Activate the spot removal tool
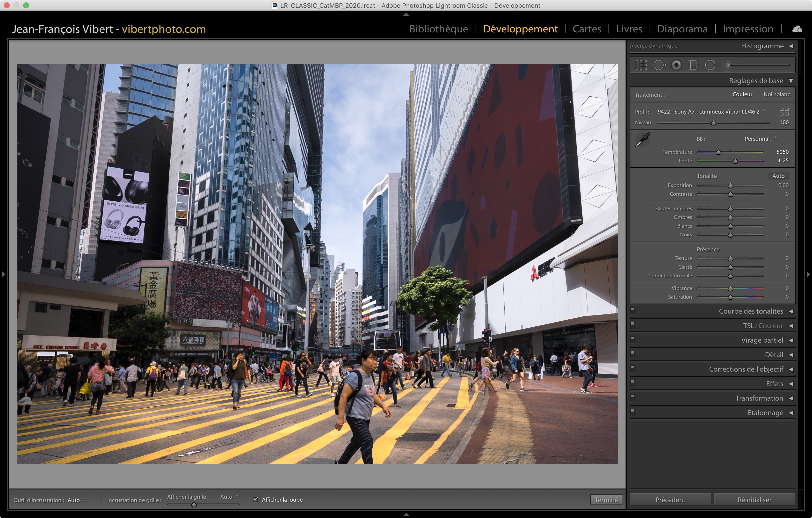Image resolution: width=812 pixels, height=518 pixels. point(659,65)
